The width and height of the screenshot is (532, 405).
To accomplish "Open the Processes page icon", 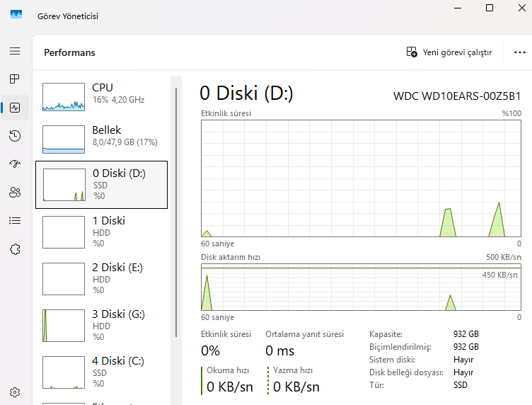I will tap(15, 79).
